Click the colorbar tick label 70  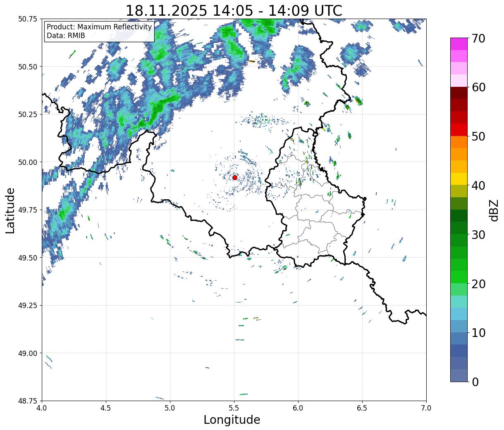click(478, 38)
